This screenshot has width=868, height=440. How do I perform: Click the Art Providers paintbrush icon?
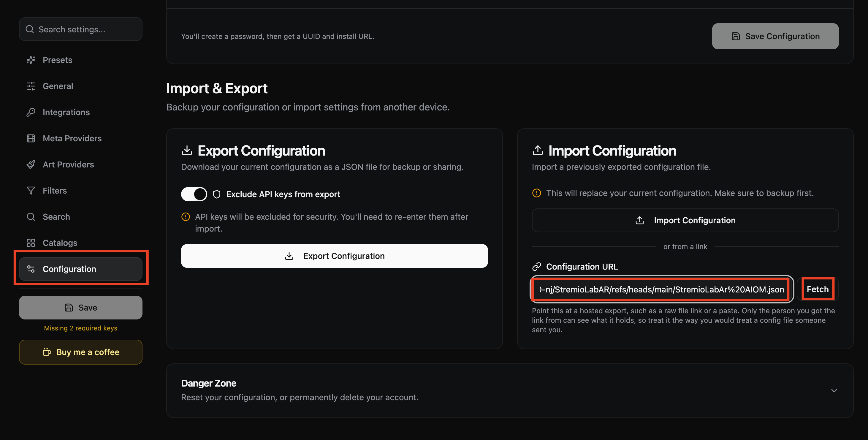point(31,164)
